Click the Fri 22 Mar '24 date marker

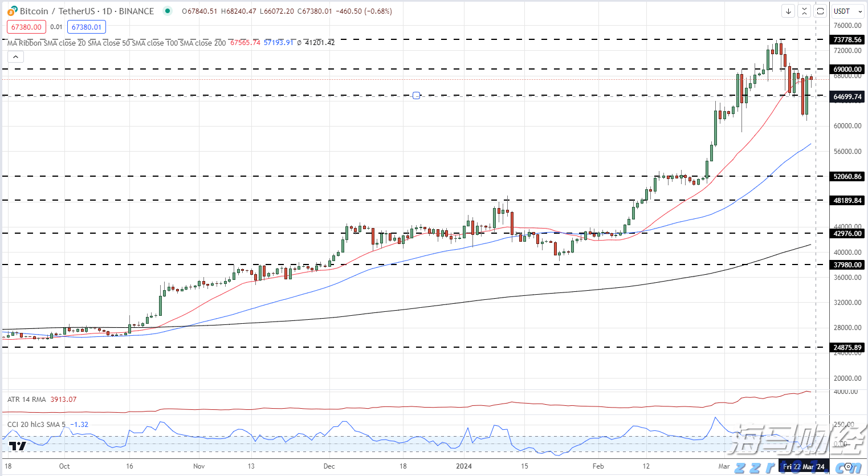point(804,466)
